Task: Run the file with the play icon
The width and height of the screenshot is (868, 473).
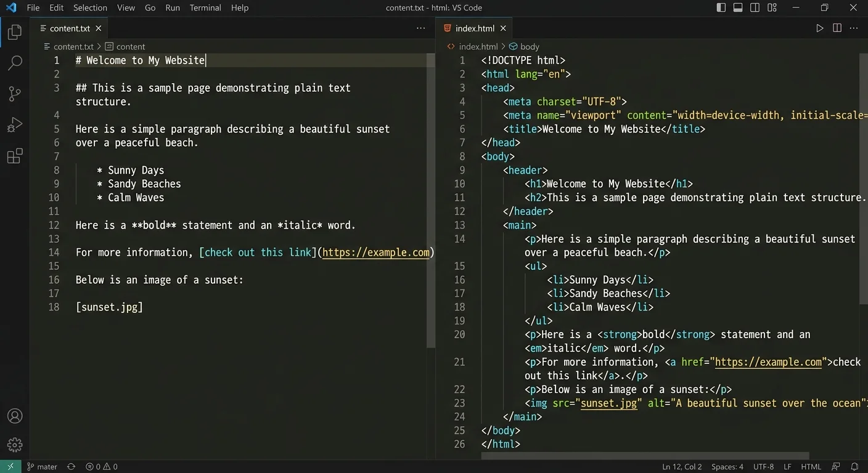Action: pyautogui.click(x=819, y=28)
